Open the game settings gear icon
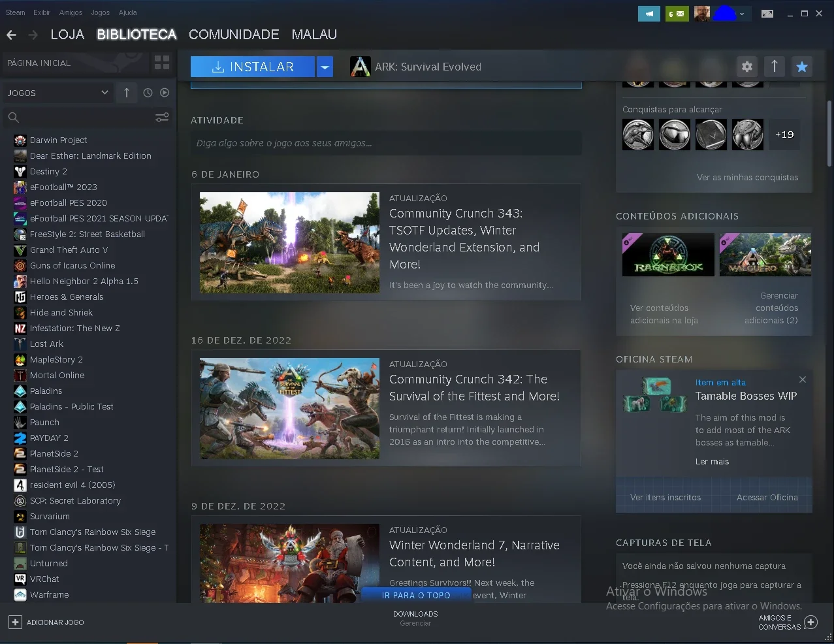Screen dimensions: 834x644 [747, 66]
